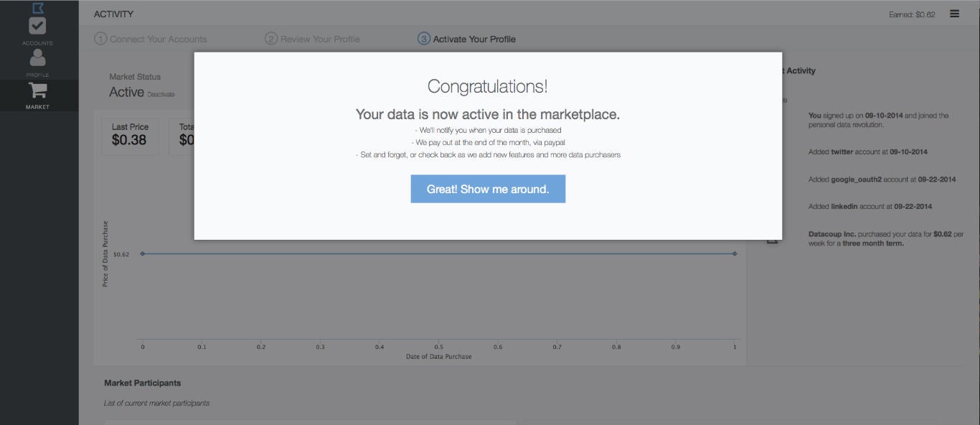
Task: Click the right data point on chart
Action: [735, 253]
